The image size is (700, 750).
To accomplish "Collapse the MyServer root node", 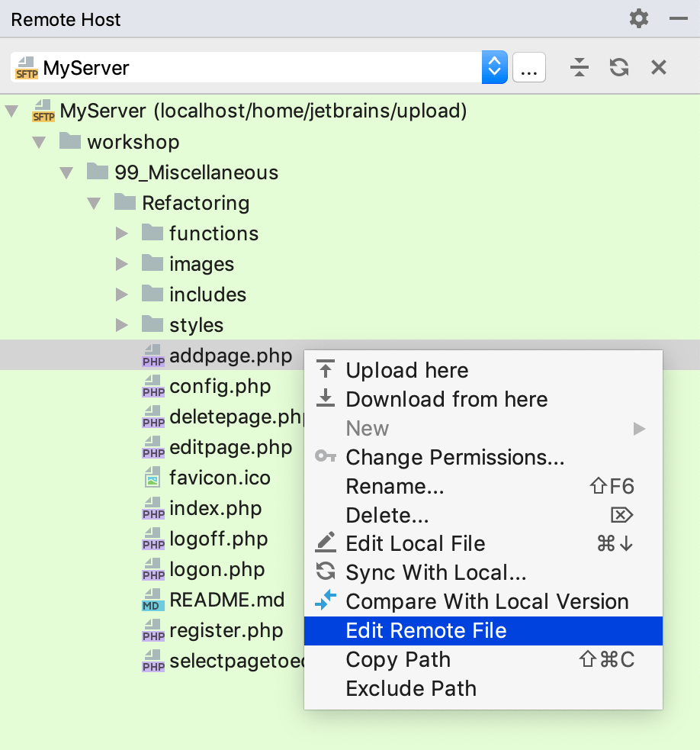I will pos(11,111).
